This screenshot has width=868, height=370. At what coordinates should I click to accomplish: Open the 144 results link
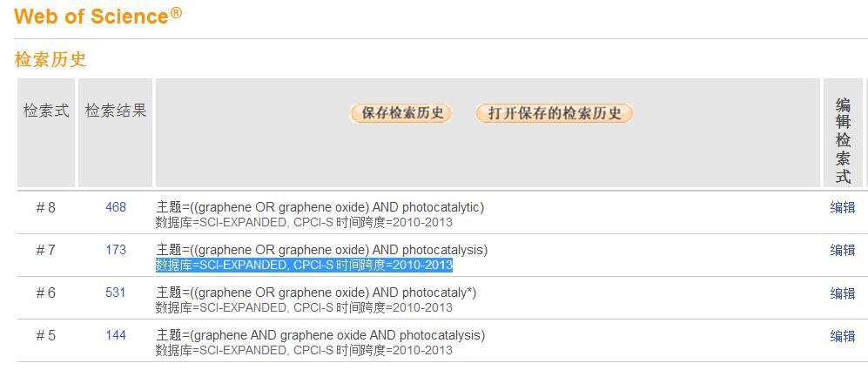(116, 335)
